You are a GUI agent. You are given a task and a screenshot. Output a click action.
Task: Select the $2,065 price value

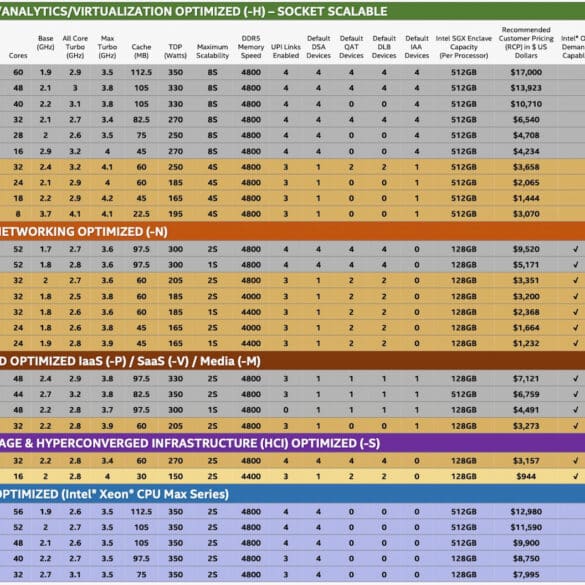click(526, 182)
